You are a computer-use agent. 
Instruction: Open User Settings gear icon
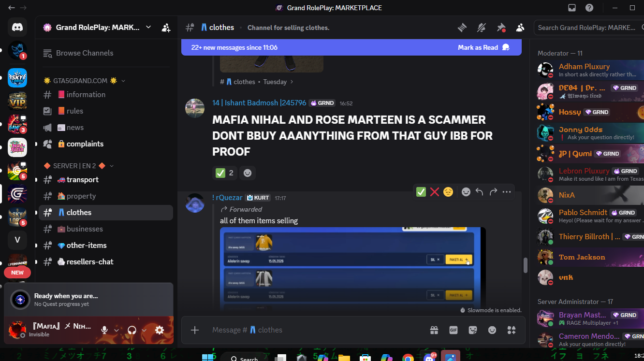pos(160,330)
